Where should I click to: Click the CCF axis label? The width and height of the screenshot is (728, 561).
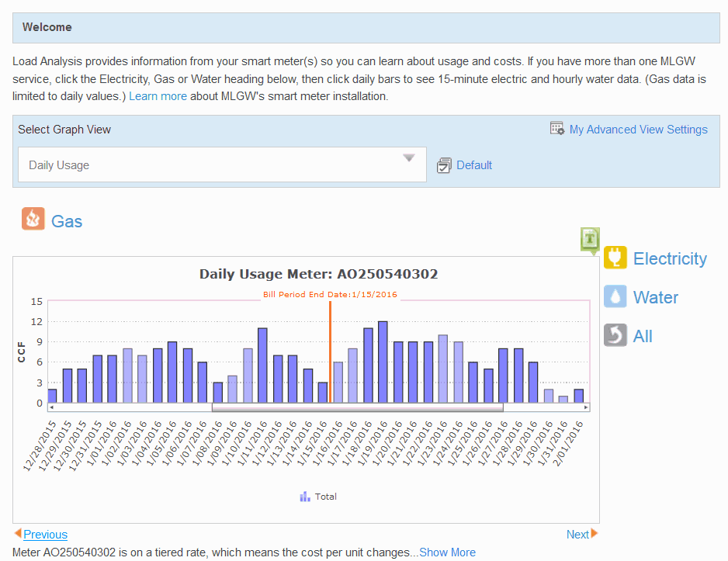click(x=22, y=351)
